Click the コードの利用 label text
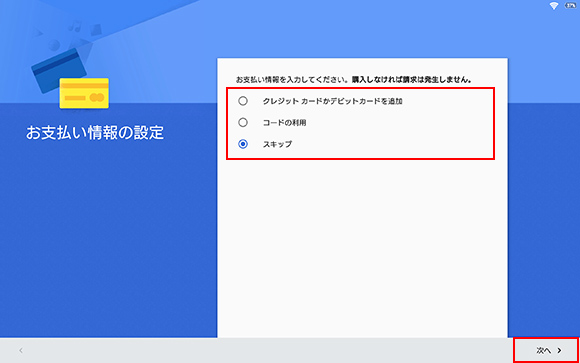The image size is (580, 363). (284, 122)
